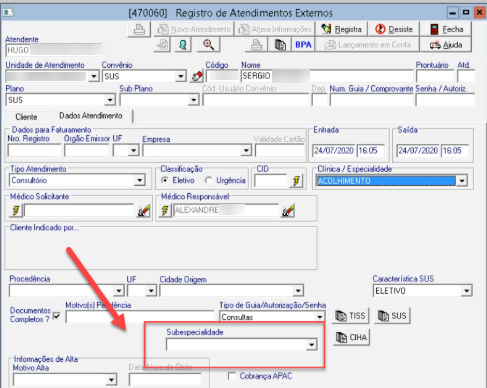Click the eraser icon next to Convênio
The height and width of the screenshot is (388, 487).
196,76
